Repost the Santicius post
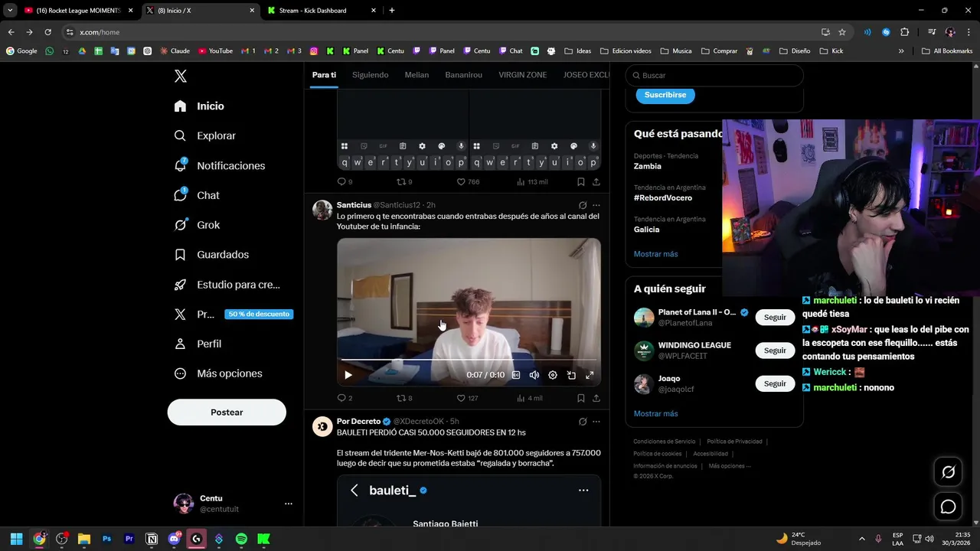 point(403,398)
